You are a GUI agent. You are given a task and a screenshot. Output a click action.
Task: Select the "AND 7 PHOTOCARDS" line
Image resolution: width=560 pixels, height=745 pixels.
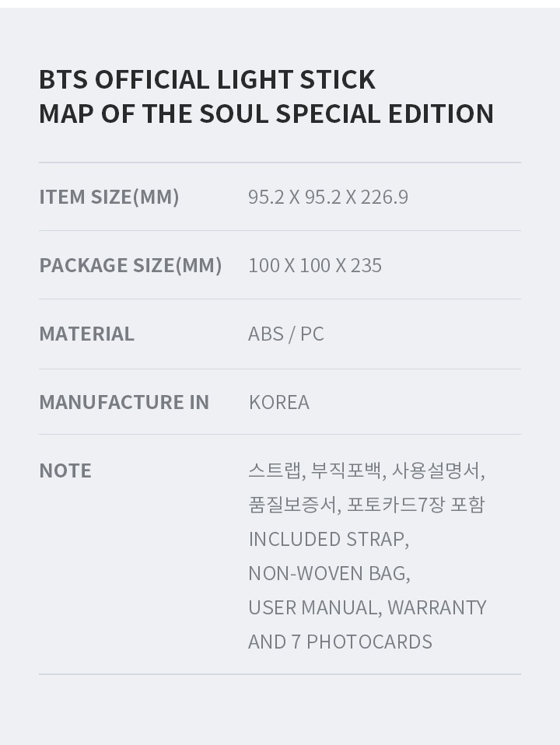pos(340,642)
